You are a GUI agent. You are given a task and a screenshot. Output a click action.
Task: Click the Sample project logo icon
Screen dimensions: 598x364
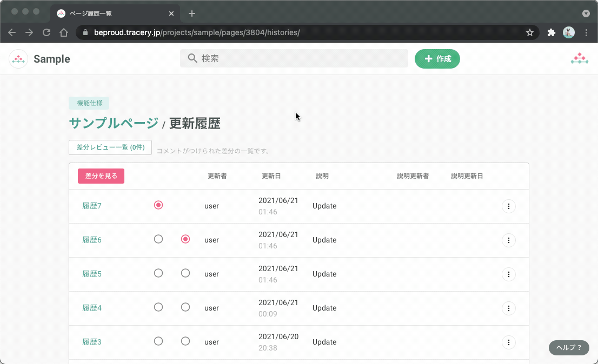point(18,58)
